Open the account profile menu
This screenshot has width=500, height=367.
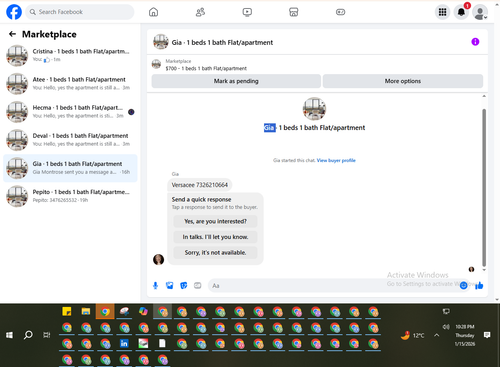(x=480, y=12)
